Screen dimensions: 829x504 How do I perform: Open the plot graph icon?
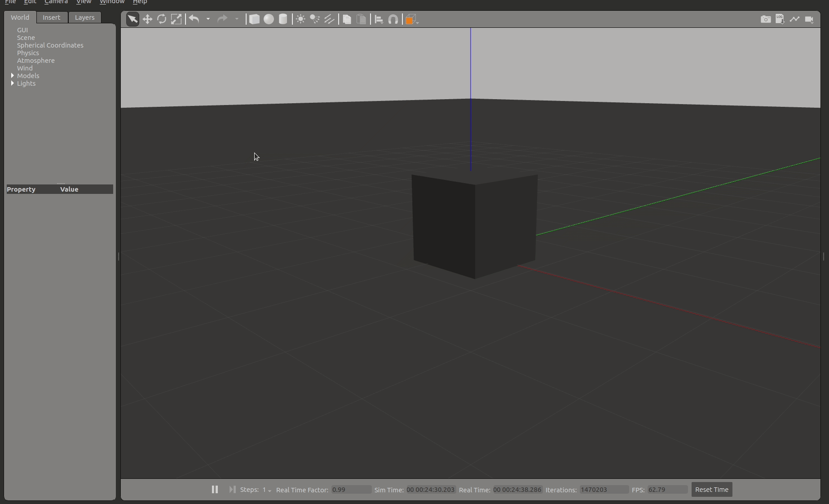794,19
